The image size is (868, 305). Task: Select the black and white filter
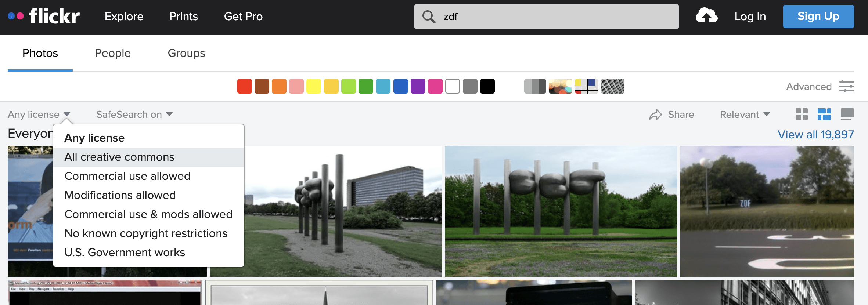[x=534, y=87]
